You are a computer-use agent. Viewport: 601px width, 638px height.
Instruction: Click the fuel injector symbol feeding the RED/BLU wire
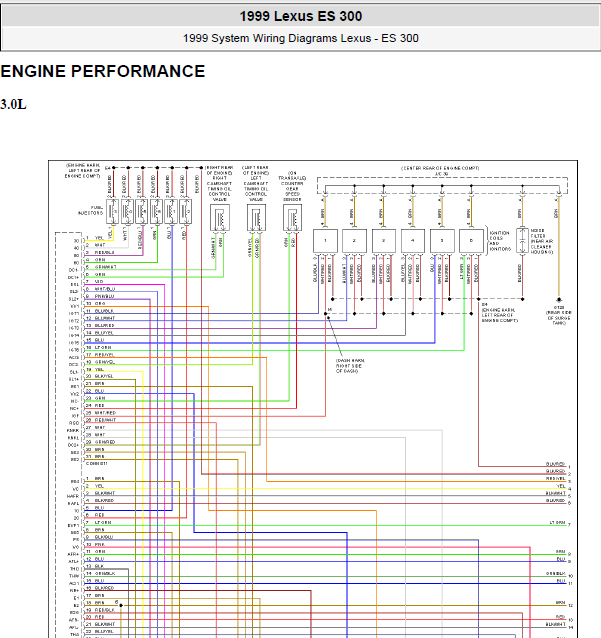142,212
